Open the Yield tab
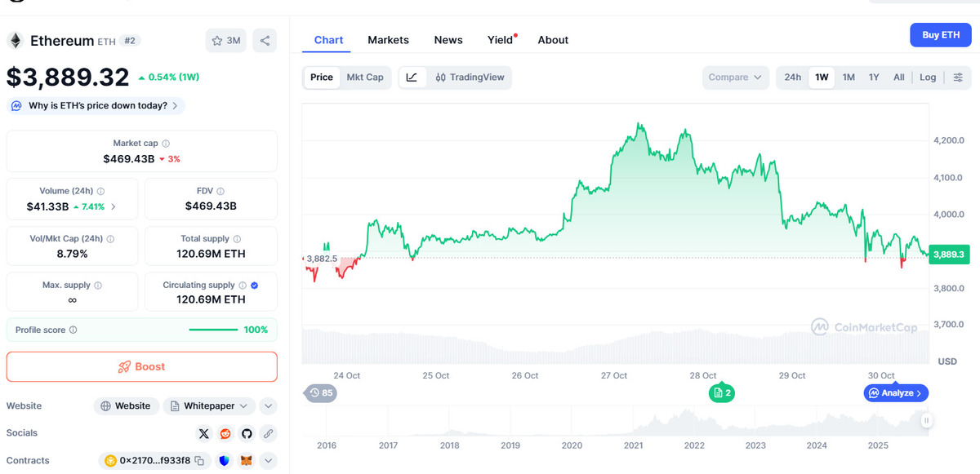Screen dimensions: 980x474 (x=500, y=40)
